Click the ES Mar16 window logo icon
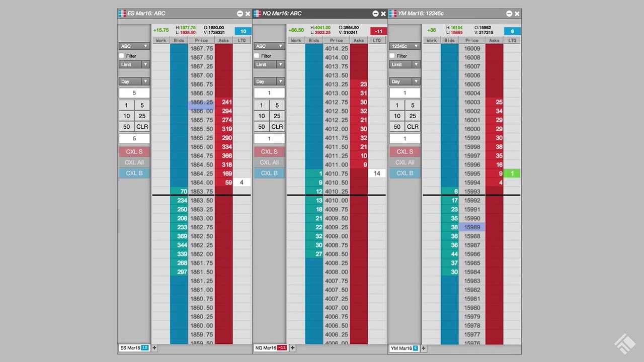Image resolution: width=644 pixels, height=362 pixels. (122, 14)
